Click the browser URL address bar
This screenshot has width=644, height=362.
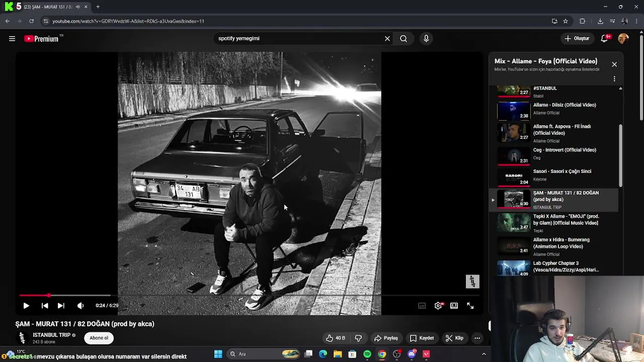point(297,21)
